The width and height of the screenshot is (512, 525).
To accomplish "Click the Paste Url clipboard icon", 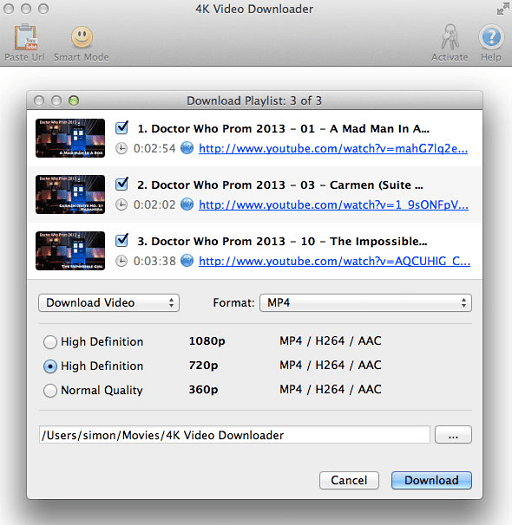I will tap(25, 36).
